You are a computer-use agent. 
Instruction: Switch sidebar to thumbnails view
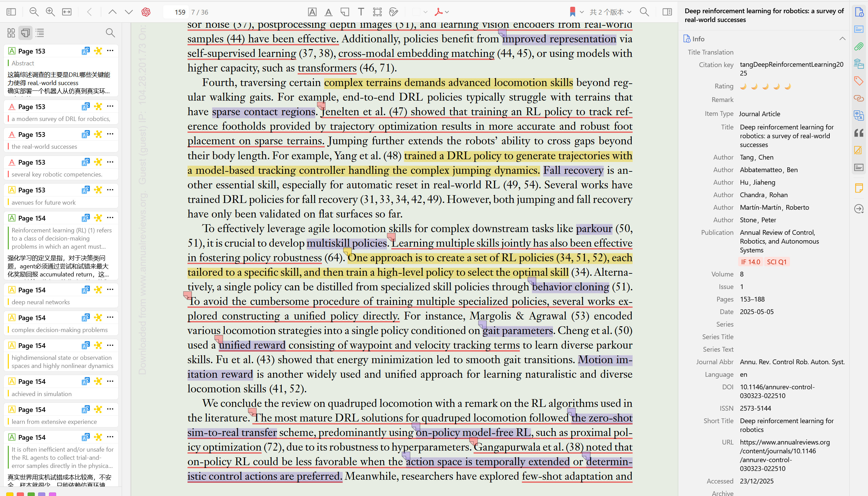[11, 33]
